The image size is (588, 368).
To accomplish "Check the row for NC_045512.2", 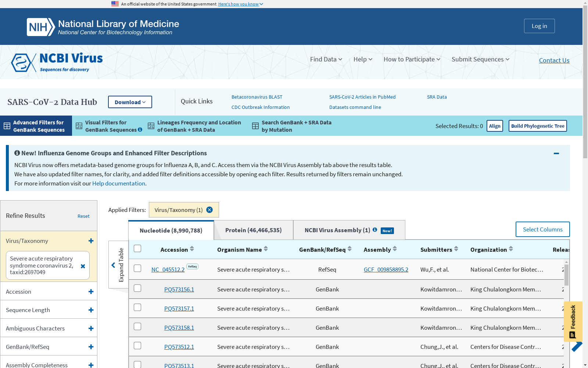I will pyautogui.click(x=137, y=268).
